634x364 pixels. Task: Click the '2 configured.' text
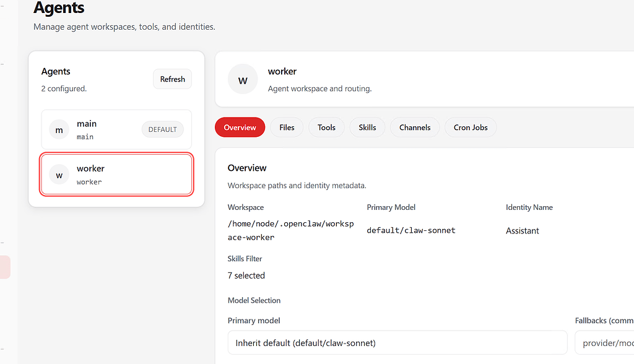pos(64,89)
